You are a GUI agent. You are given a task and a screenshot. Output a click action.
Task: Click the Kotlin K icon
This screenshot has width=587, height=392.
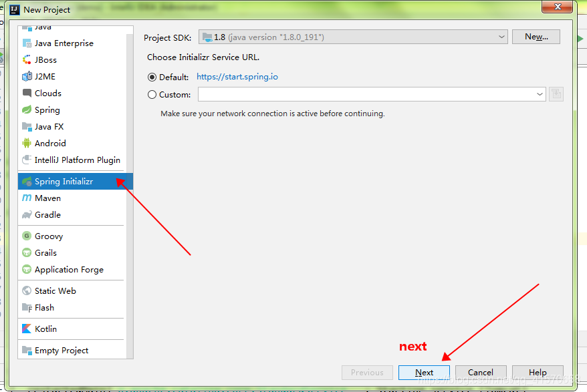click(27, 329)
